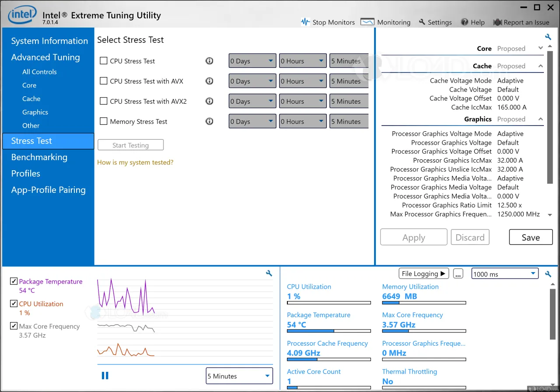The image size is (560, 392).
Task: Open the Profiles page
Action: click(x=25, y=173)
